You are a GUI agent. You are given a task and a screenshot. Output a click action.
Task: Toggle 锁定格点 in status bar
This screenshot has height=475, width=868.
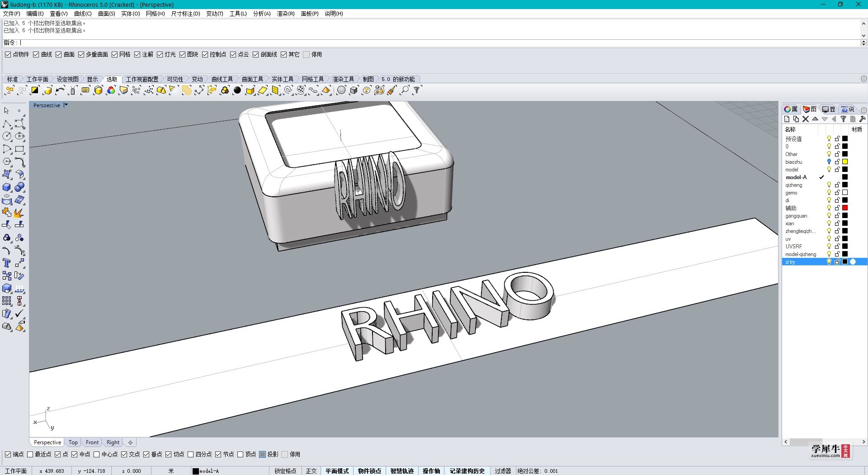click(x=285, y=471)
